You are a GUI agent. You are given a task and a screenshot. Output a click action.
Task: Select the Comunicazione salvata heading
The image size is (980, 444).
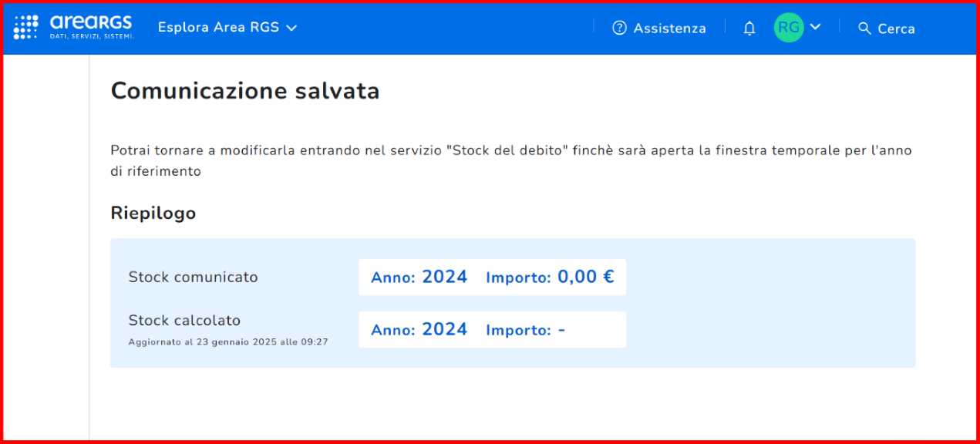[245, 91]
